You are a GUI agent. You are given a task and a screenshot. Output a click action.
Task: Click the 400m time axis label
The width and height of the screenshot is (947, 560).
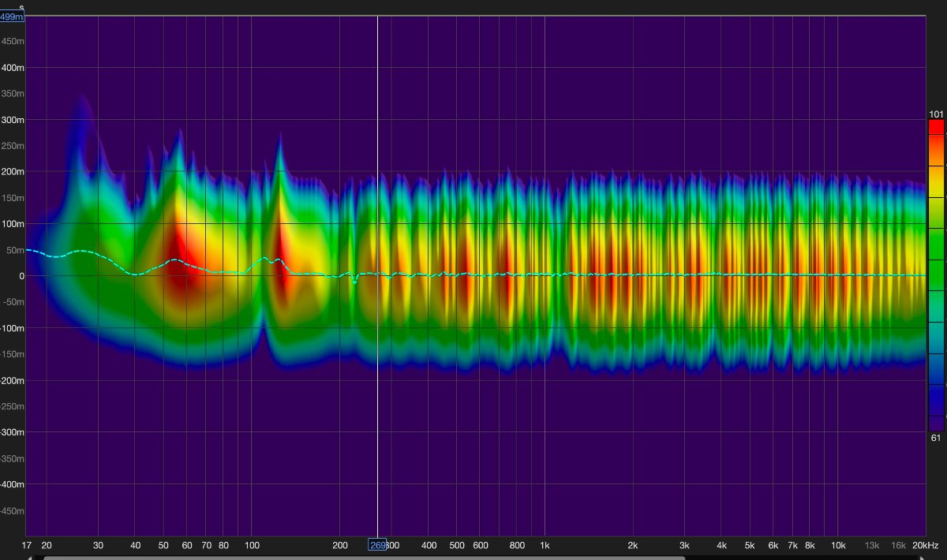pyautogui.click(x=13, y=68)
